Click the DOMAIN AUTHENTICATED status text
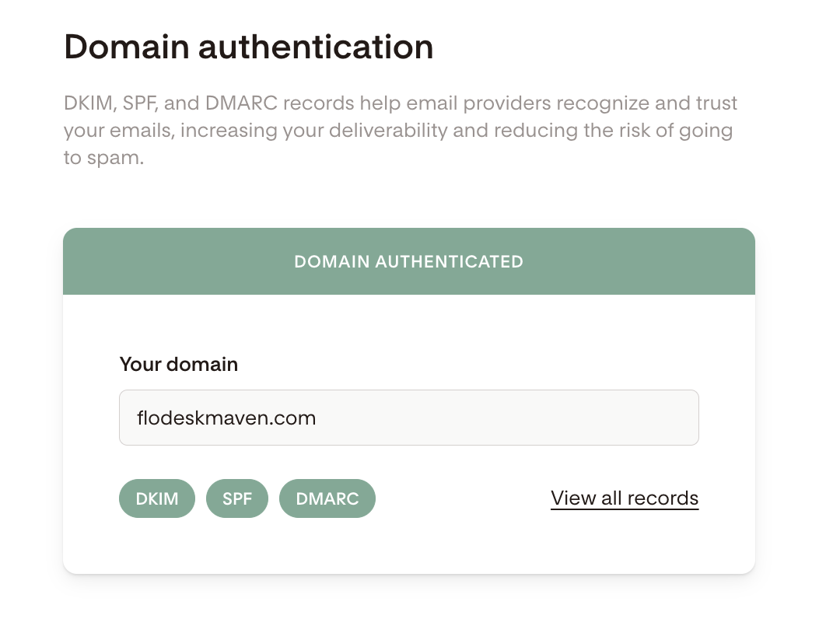Viewport: 840px width, 619px height. point(409,261)
